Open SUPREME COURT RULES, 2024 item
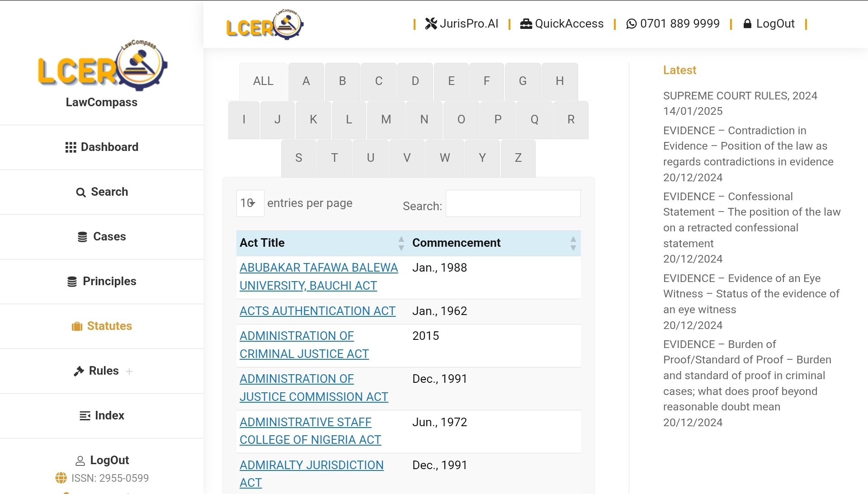This screenshot has width=868, height=494. coord(740,96)
